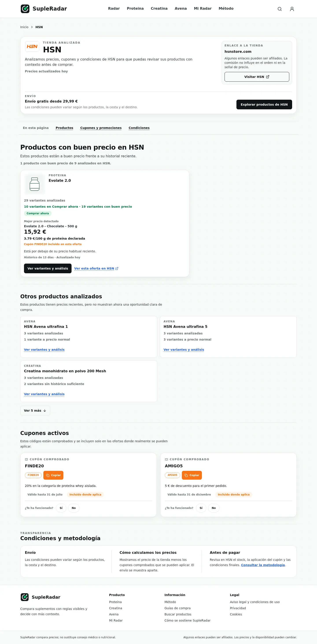Open footer Mi Radar link
This screenshot has height=644, width=317.
pos(116,620)
